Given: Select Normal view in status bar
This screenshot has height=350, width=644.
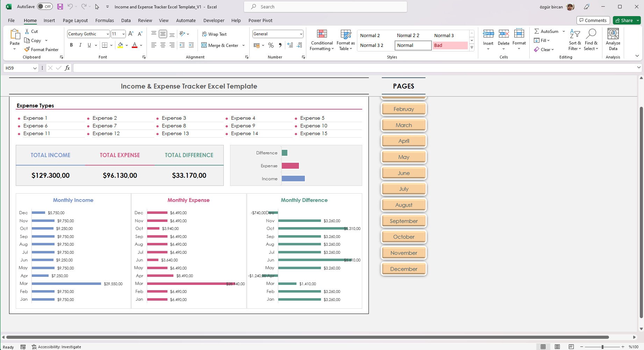Looking at the screenshot, I should (x=543, y=347).
